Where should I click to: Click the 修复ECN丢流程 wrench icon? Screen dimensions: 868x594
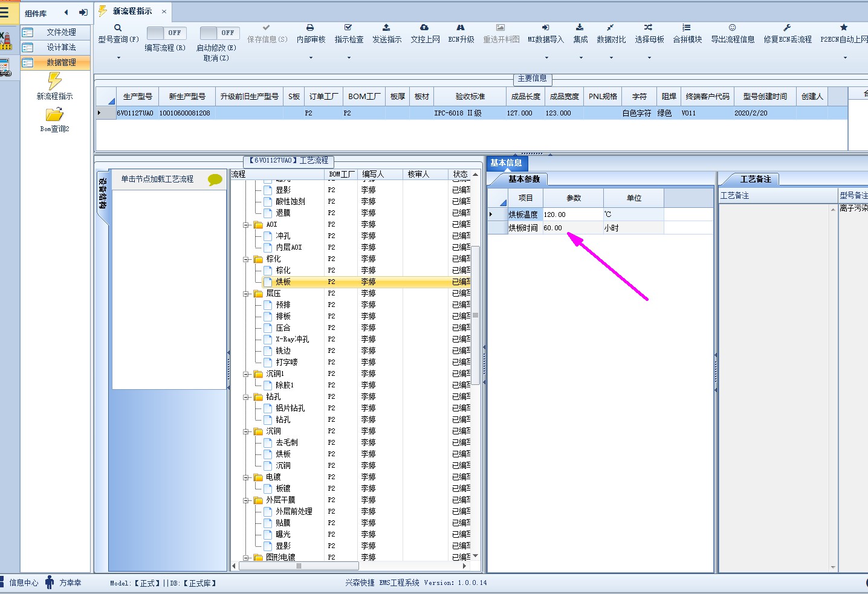(787, 28)
